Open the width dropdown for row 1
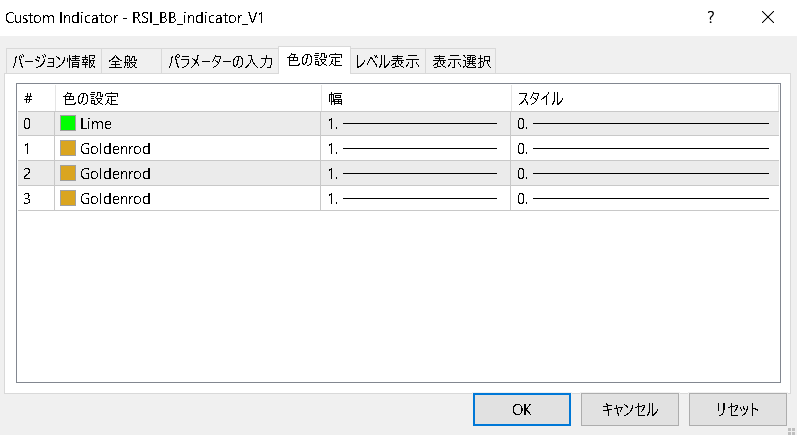 point(415,149)
